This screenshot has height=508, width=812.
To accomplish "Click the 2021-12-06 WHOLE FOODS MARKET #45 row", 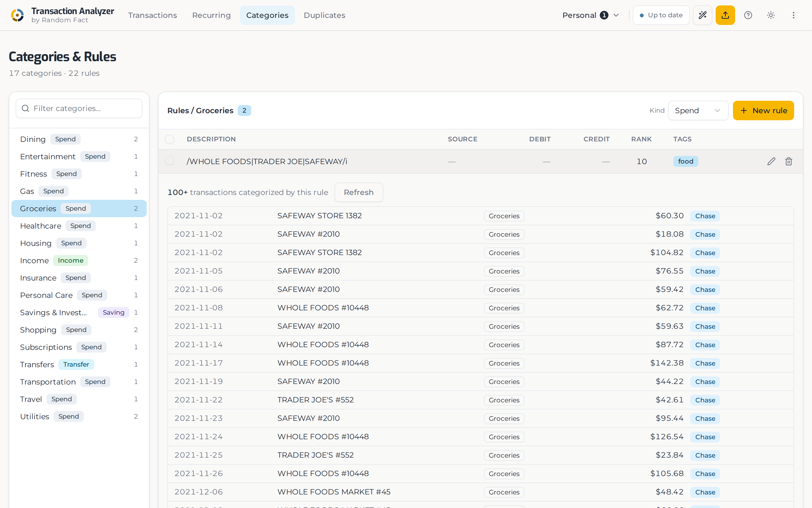I will [x=480, y=492].
